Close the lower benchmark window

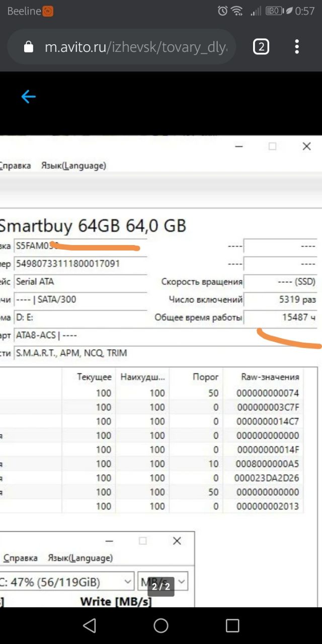tap(177, 541)
